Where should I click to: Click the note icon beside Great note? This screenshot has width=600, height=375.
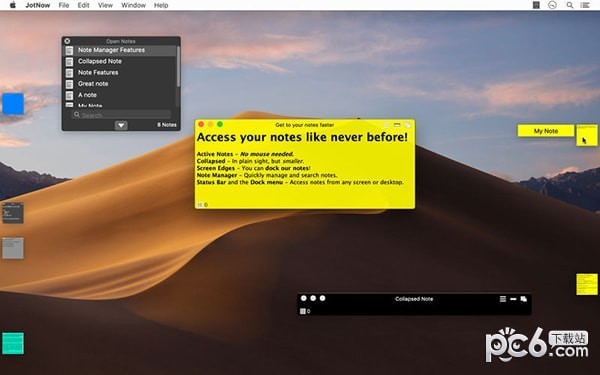coord(69,84)
